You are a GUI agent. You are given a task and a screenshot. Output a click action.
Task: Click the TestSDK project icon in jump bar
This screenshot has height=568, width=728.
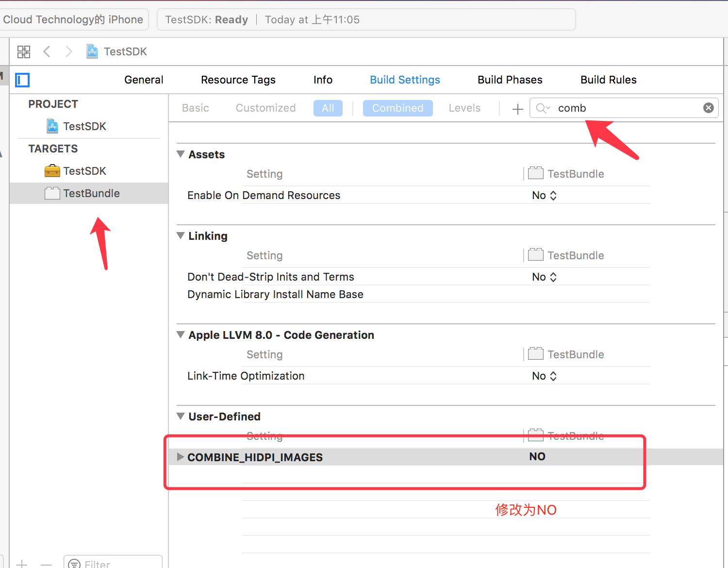tap(92, 51)
